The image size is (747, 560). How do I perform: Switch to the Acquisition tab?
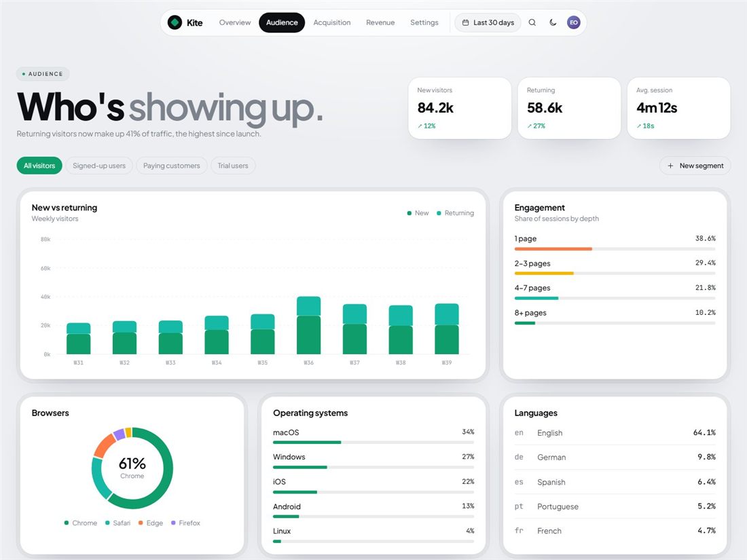coord(332,22)
